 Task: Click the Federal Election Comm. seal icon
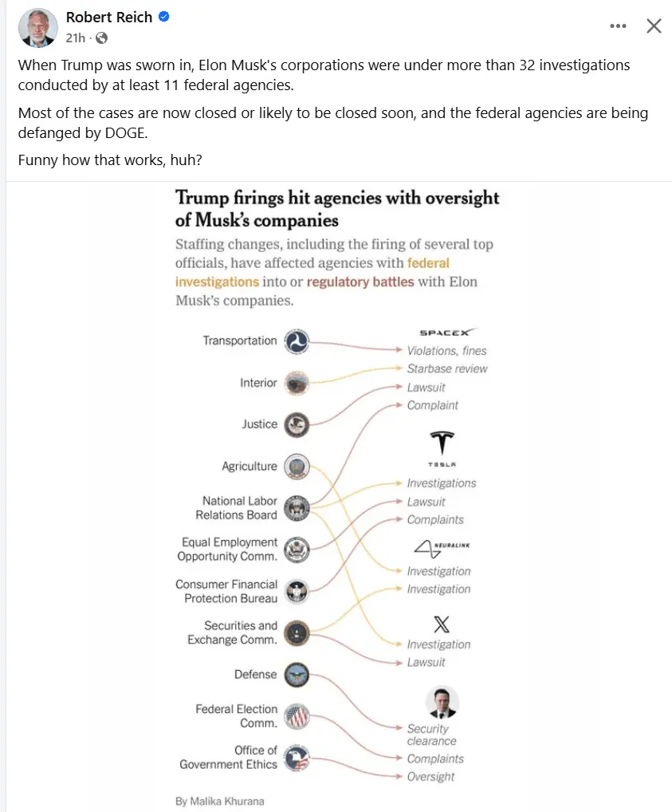296,716
